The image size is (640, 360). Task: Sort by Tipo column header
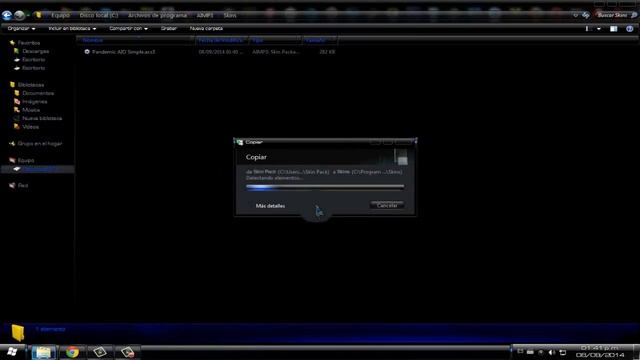click(276, 40)
